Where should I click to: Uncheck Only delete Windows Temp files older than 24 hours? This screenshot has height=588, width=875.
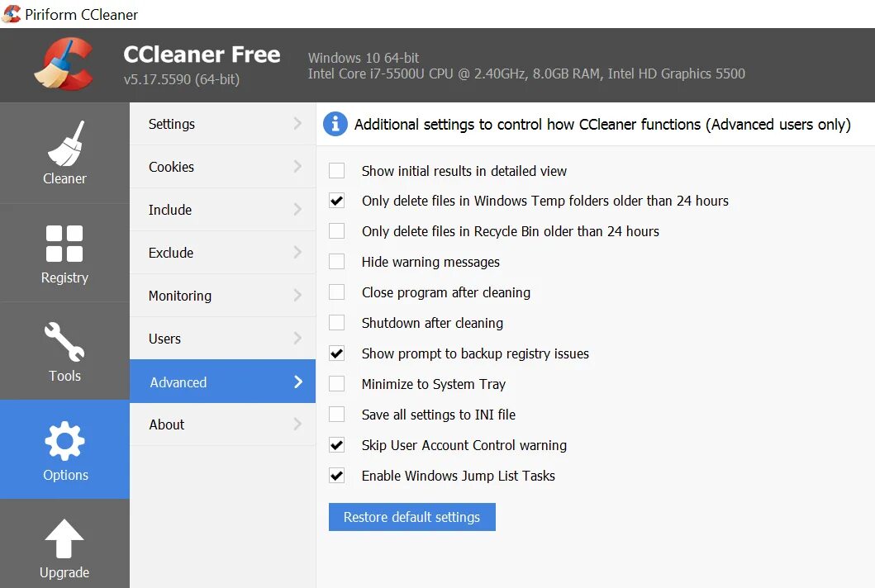click(336, 201)
